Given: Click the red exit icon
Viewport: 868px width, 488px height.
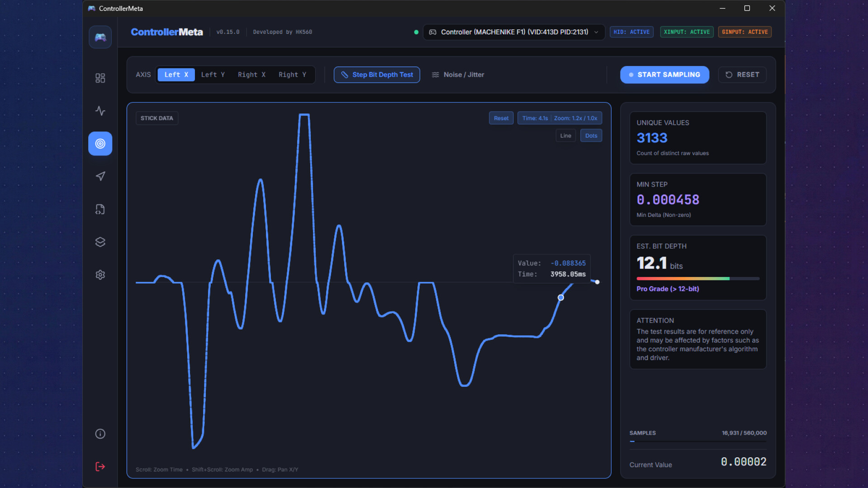Looking at the screenshot, I should pyautogui.click(x=100, y=467).
